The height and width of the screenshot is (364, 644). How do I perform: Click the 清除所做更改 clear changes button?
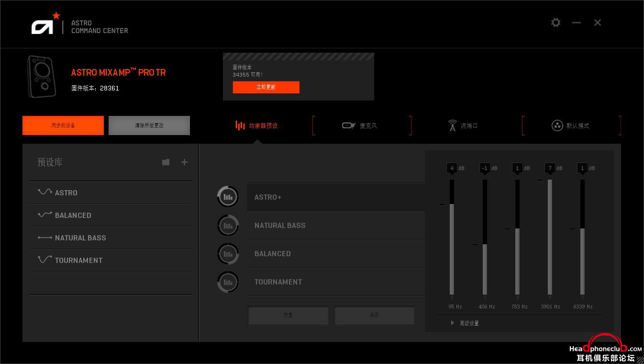point(149,125)
